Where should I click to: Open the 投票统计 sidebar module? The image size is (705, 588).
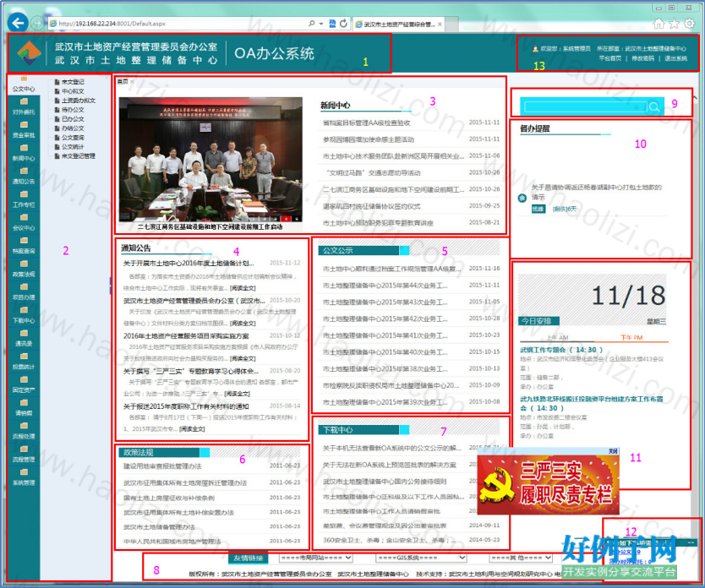tap(24, 362)
